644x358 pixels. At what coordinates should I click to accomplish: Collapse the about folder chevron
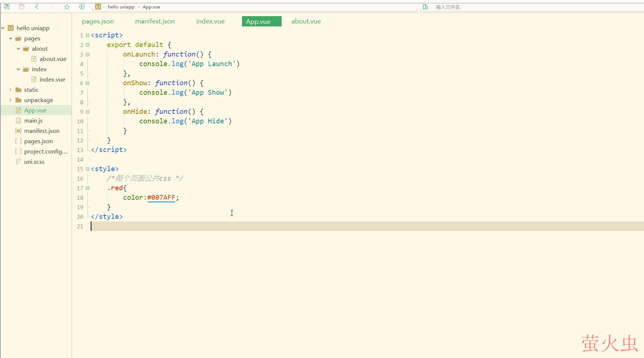pyautogui.click(x=18, y=48)
